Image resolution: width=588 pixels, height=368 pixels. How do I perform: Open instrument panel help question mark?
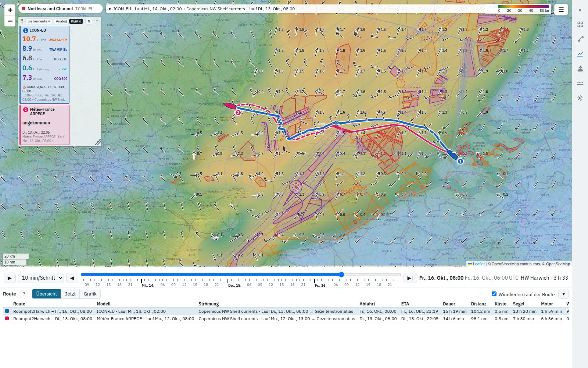click(97, 21)
